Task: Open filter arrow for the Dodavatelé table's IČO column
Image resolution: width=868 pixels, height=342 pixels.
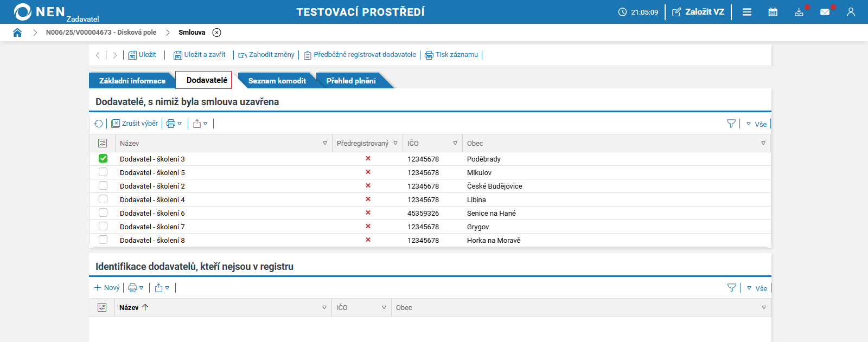Action: [455, 143]
